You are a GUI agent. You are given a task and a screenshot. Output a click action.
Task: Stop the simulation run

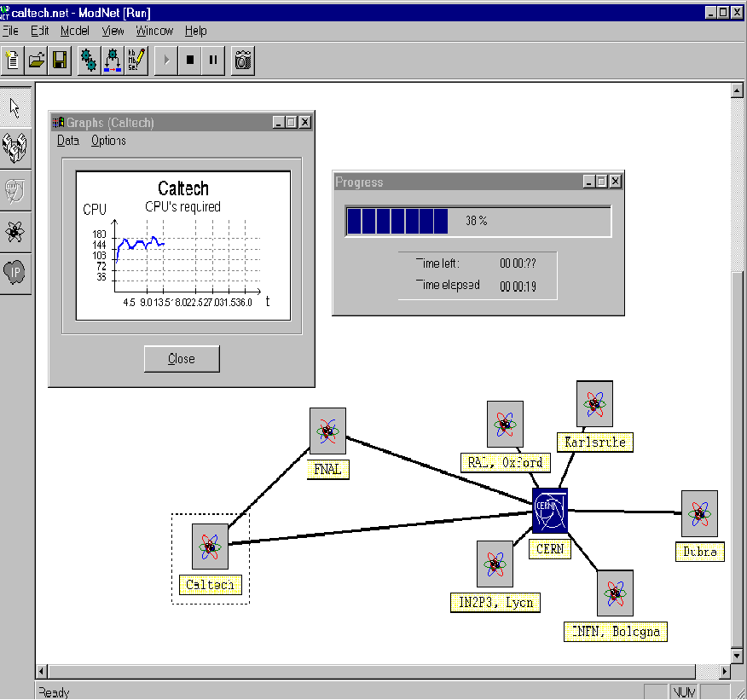pyautogui.click(x=190, y=60)
